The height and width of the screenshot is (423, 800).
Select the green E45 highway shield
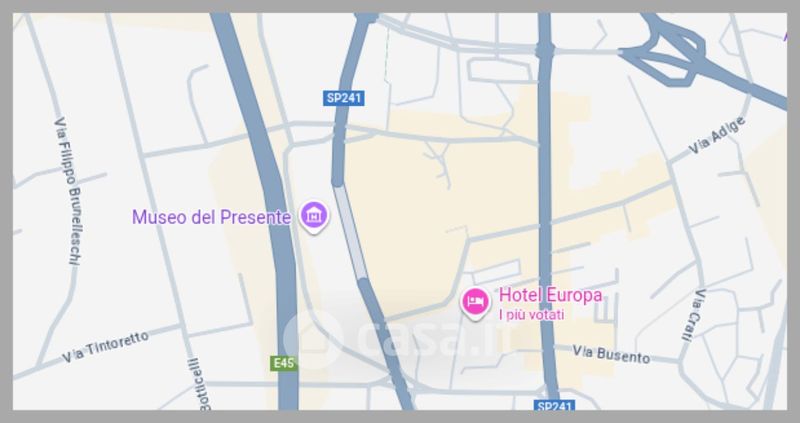click(x=284, y=363)
